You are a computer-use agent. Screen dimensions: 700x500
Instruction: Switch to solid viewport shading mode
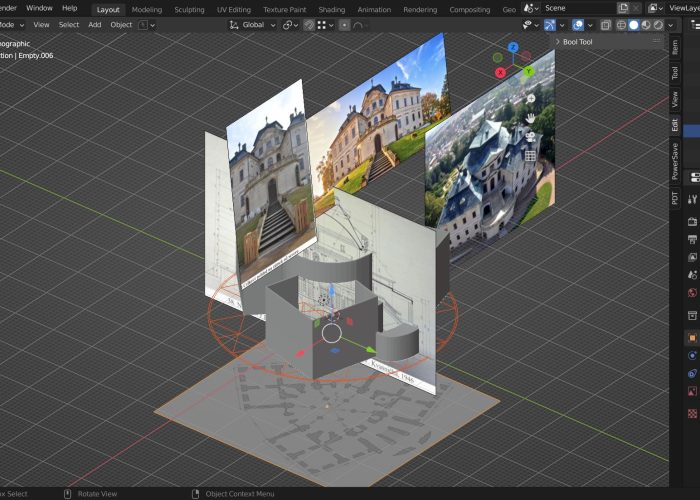pos(633,24)
